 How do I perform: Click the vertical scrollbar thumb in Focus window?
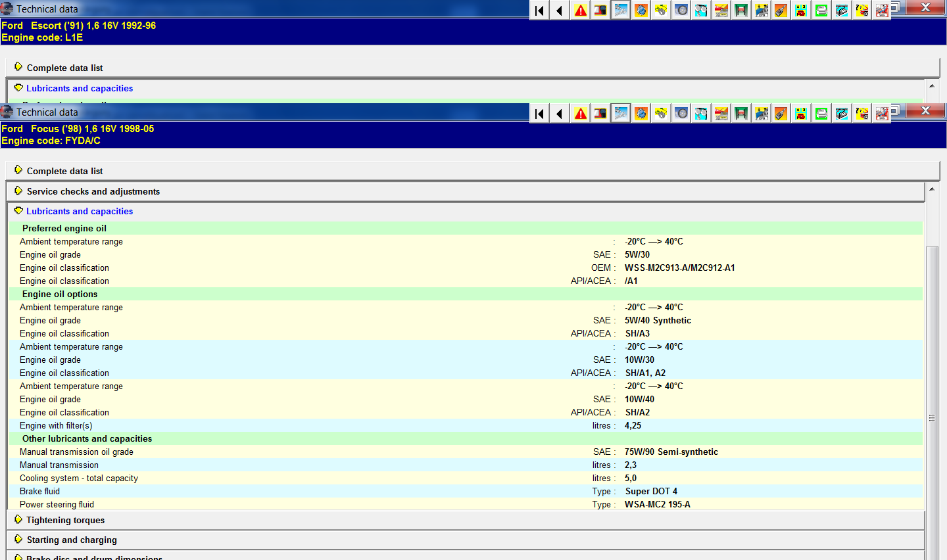[931, 417]
